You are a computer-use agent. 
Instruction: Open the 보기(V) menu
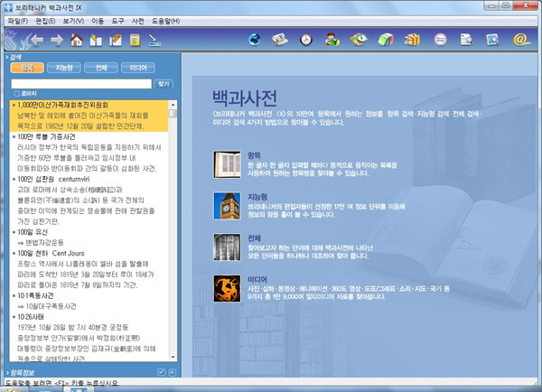pyautogui.click(x=73, y=21)
